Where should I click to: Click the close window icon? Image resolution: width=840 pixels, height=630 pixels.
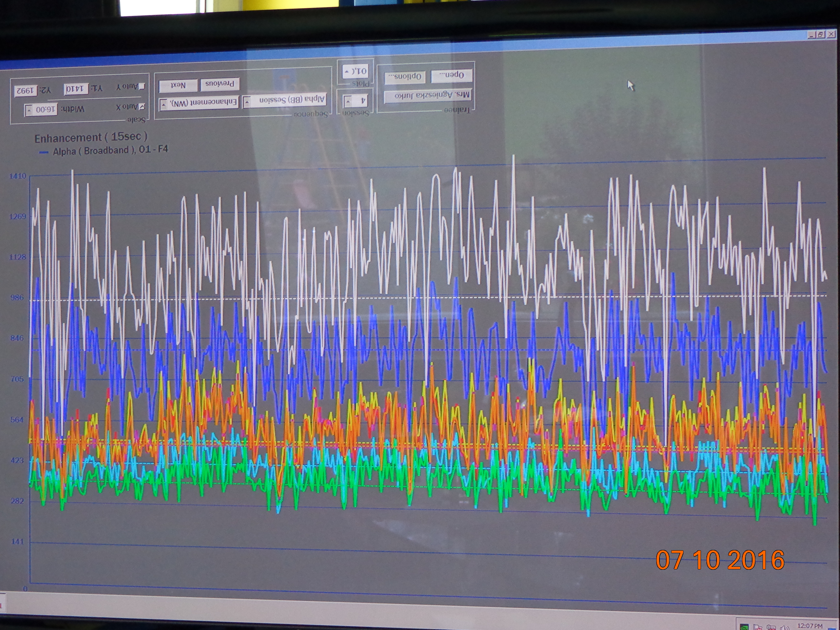831,35
